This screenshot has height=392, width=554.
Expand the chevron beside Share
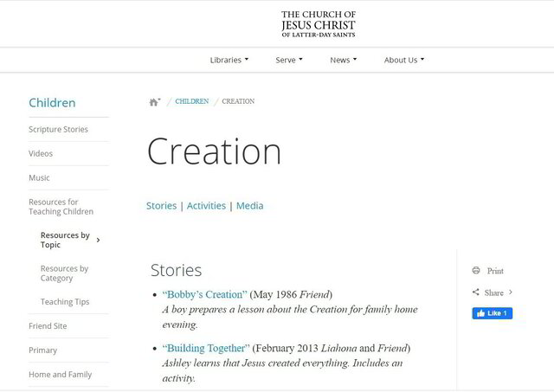tap(511, 292)
